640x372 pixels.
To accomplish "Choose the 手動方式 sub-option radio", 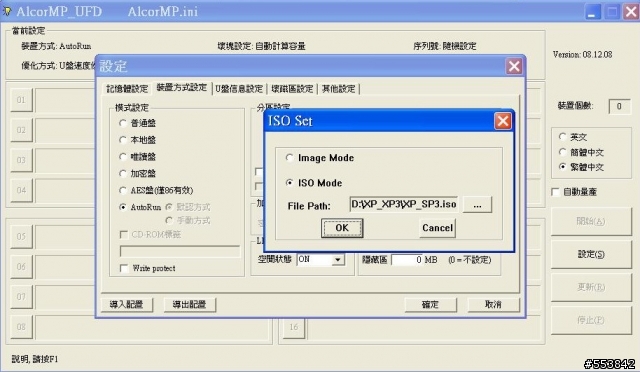I will coord(169,221).
